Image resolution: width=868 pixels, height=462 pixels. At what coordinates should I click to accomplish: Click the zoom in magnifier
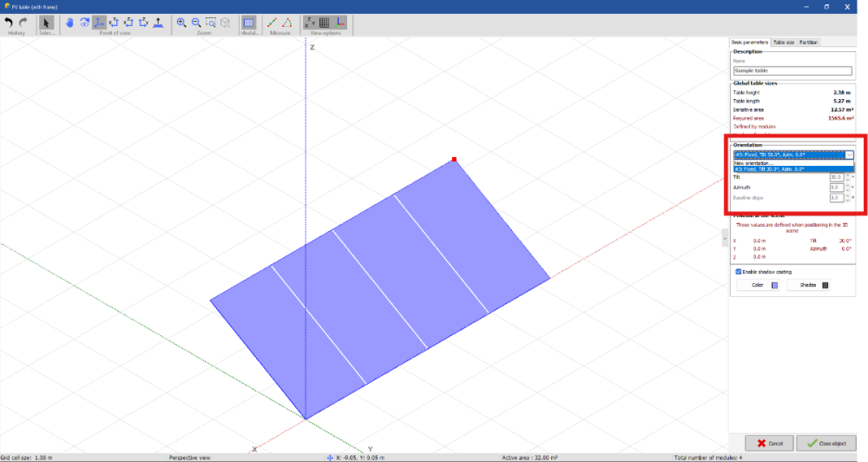point(181,23)
